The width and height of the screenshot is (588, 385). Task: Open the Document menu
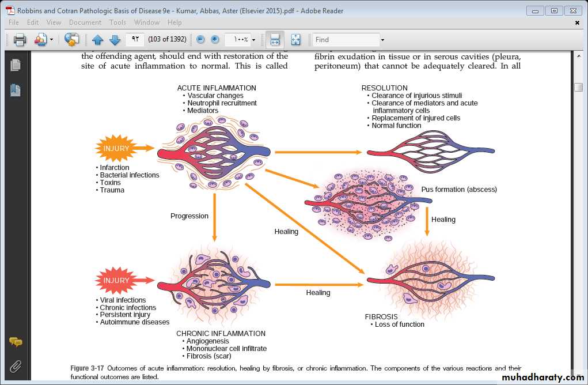(85, 22)
